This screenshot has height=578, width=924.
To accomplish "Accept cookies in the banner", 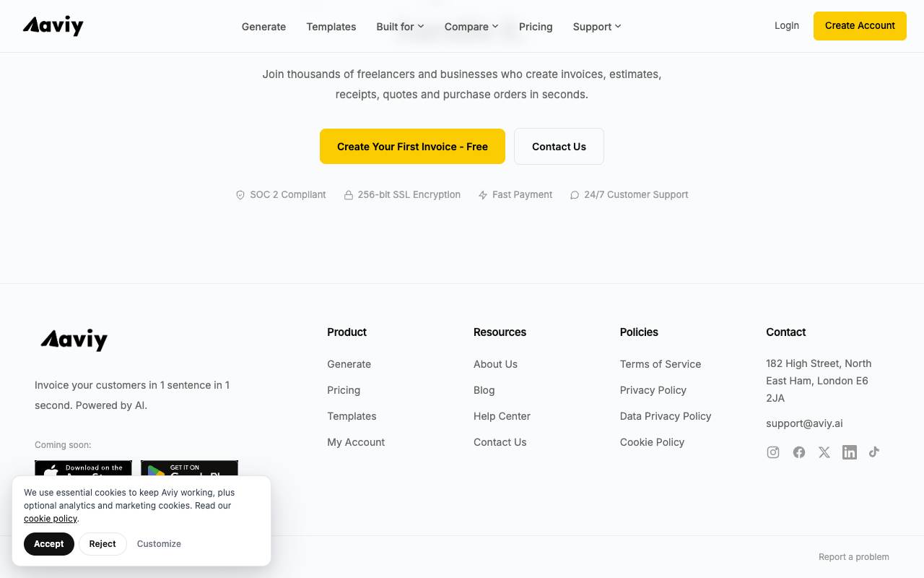I will click(49, 544).
